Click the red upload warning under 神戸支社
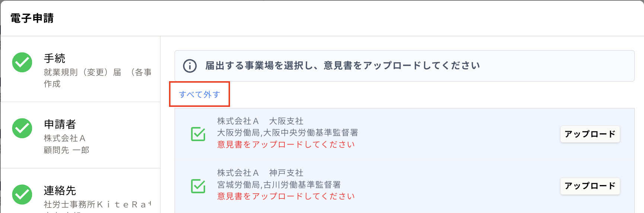Viewport: 644px width, 213px height. tap(286, 196)
